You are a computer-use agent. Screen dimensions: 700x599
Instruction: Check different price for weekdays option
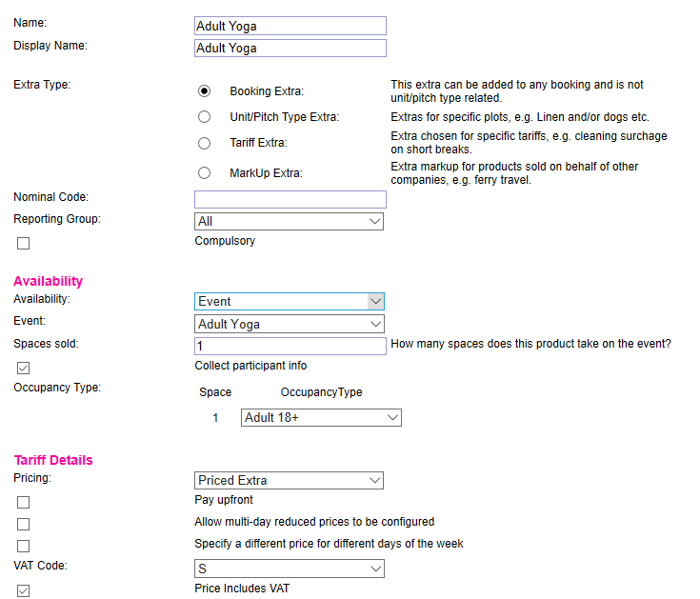pos(23,546)
